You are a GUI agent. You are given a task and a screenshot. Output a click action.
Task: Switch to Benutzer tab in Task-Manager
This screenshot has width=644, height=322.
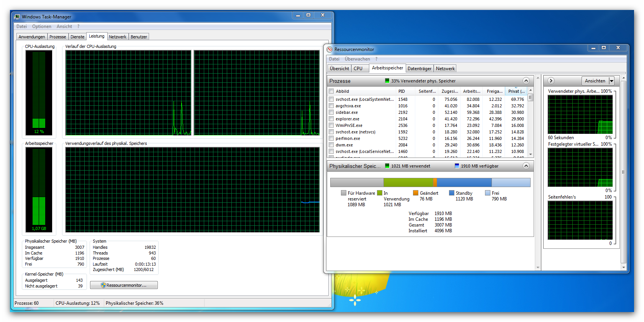(139, 37)
